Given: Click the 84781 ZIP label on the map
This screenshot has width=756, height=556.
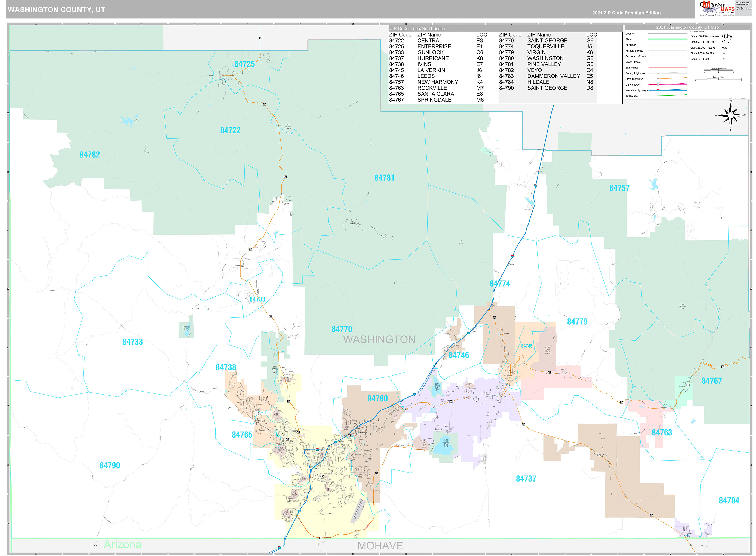Looking at the screenshot, I should click(384, 178).
